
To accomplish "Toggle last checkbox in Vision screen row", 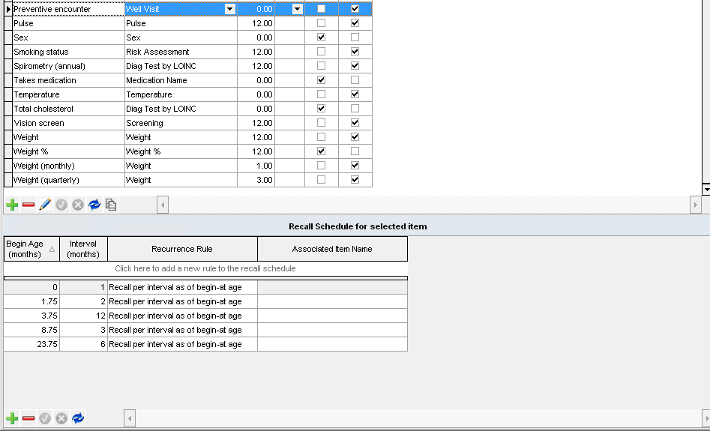I will tap(355, 123).
